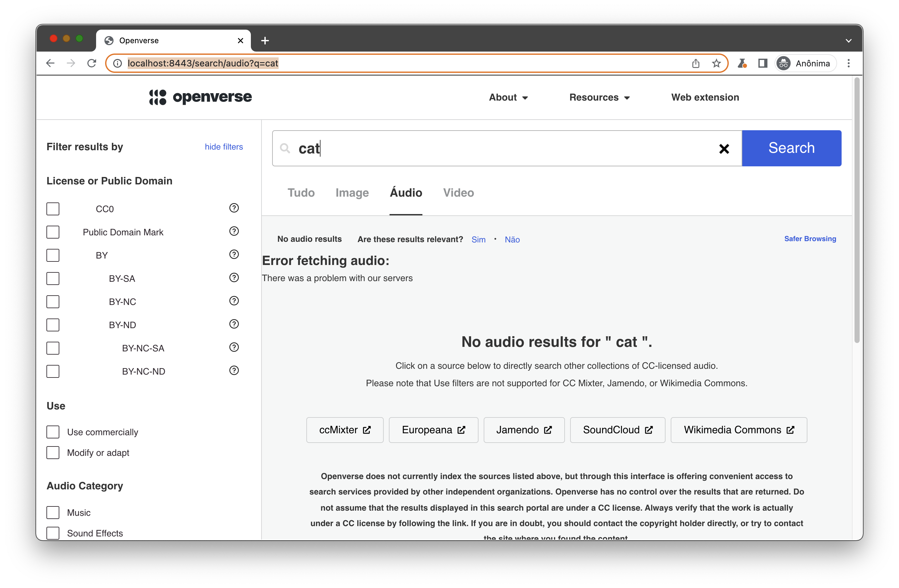Screen dimensions: 899x588
Task: Show help icon for BY license
Action: tap(234, 255)
